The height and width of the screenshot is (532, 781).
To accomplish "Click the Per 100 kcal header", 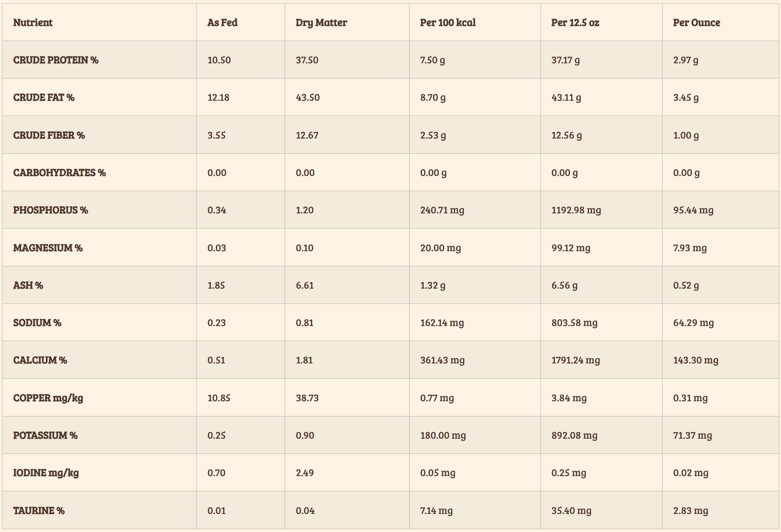I will (x=448, y=23).
